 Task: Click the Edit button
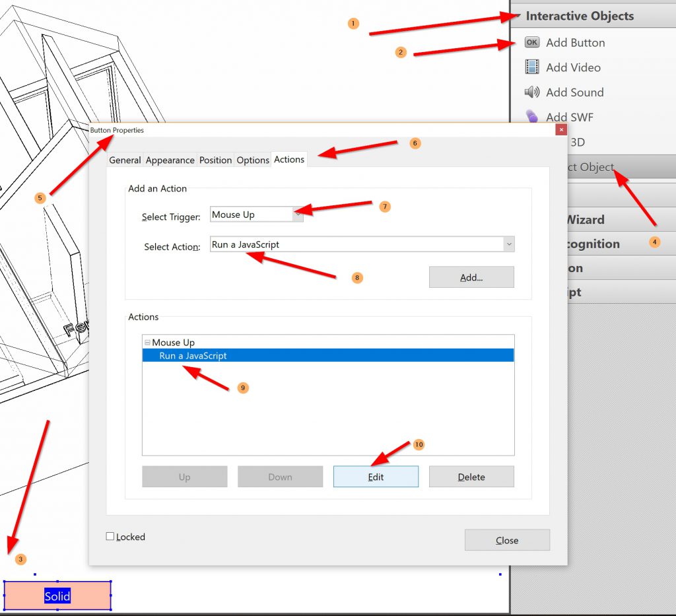[x=376, y=477]
